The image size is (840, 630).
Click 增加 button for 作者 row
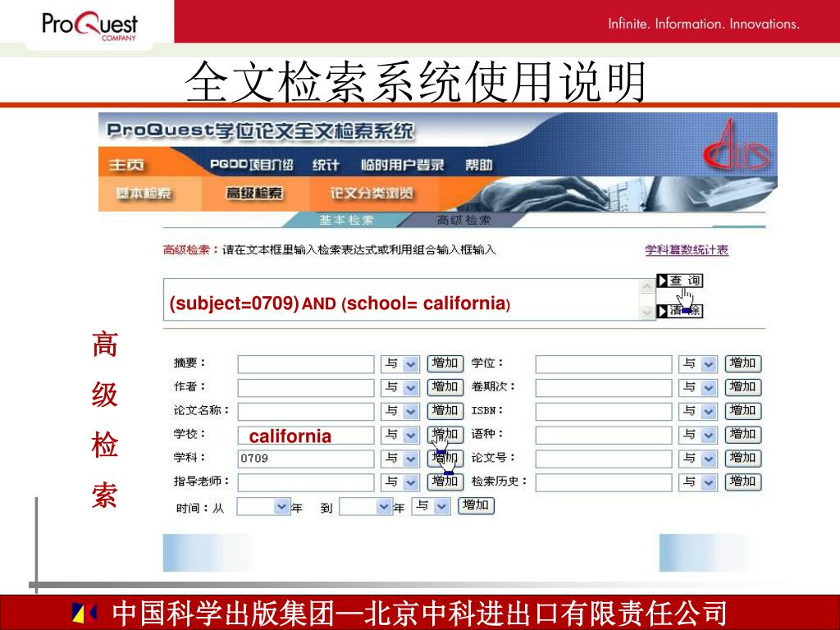coord(445,387)
